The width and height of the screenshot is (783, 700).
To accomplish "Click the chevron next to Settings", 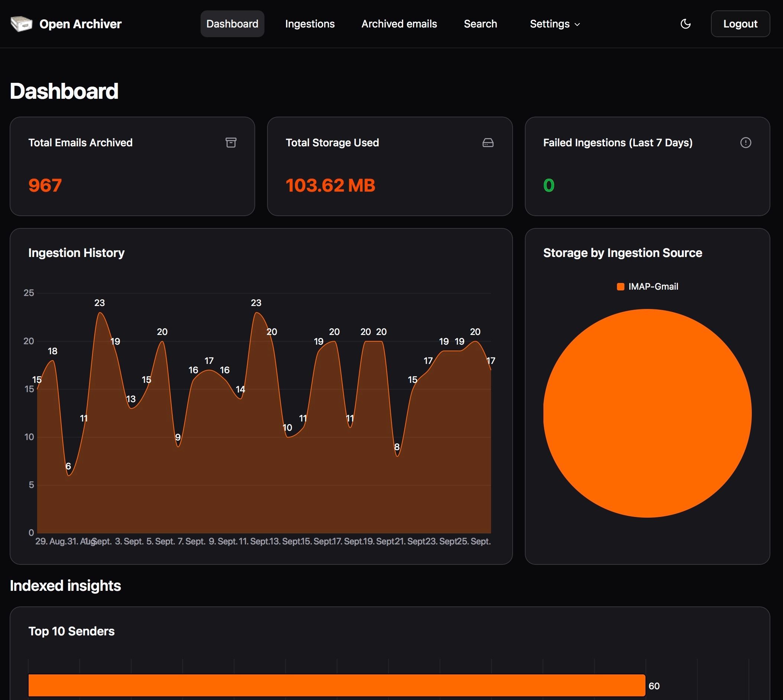I will pyautogui.click(x=577, y=24).
